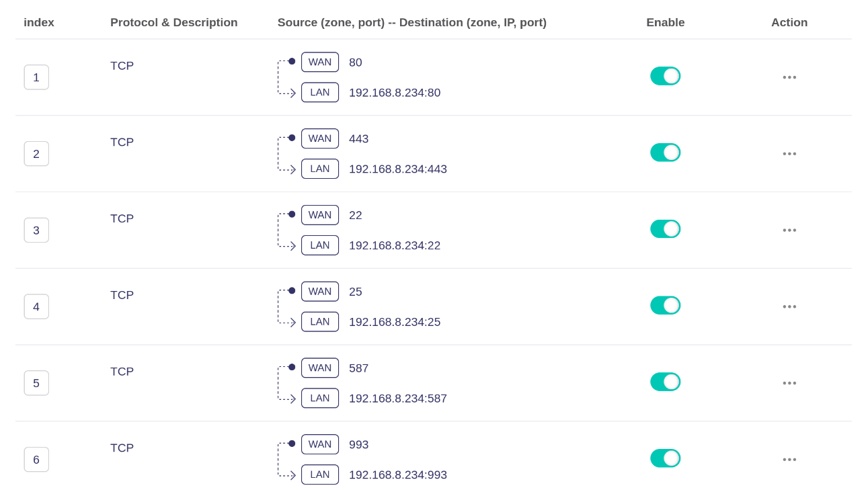Image resolution: width=868 pixels, height=496 pixels.
Task: Open ellipsis menu for port 993 rule
Action: coord(789,460)
